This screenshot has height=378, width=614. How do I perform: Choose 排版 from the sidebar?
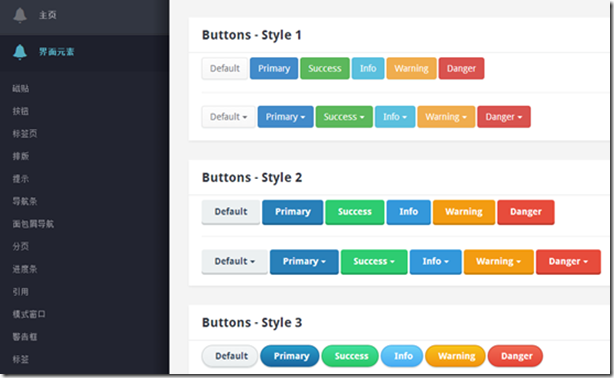(x=21, y=156)
